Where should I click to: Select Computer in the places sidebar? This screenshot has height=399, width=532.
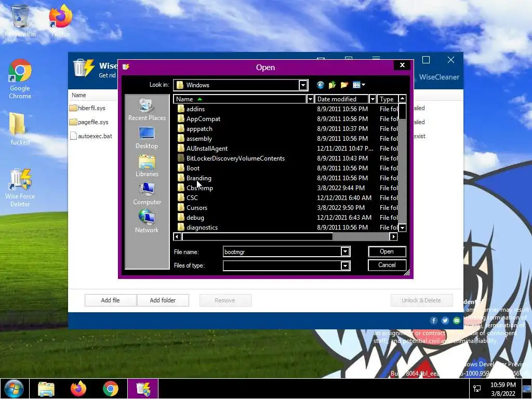tap(147, 194)
